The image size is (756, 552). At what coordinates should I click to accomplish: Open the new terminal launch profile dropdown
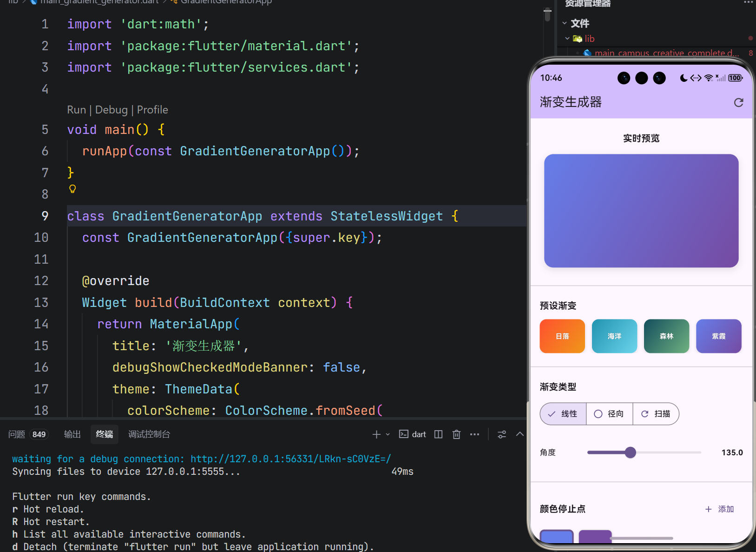(x=388, y=434)
